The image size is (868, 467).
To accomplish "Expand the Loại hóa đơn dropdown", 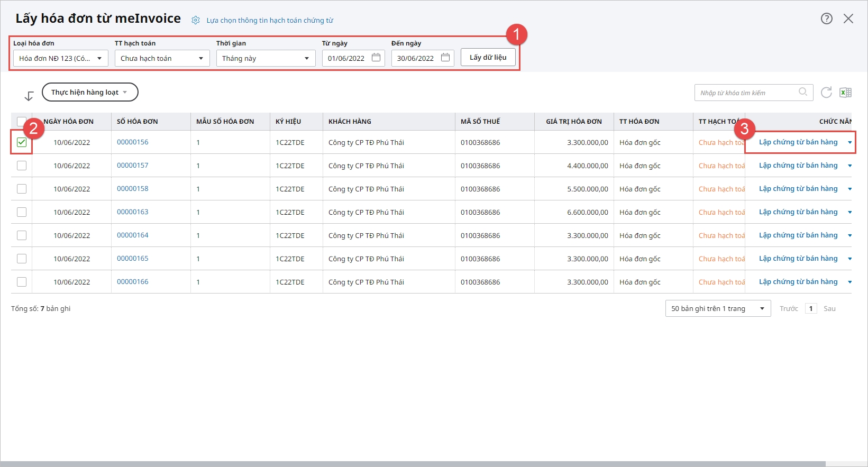I will click(60, 58).
